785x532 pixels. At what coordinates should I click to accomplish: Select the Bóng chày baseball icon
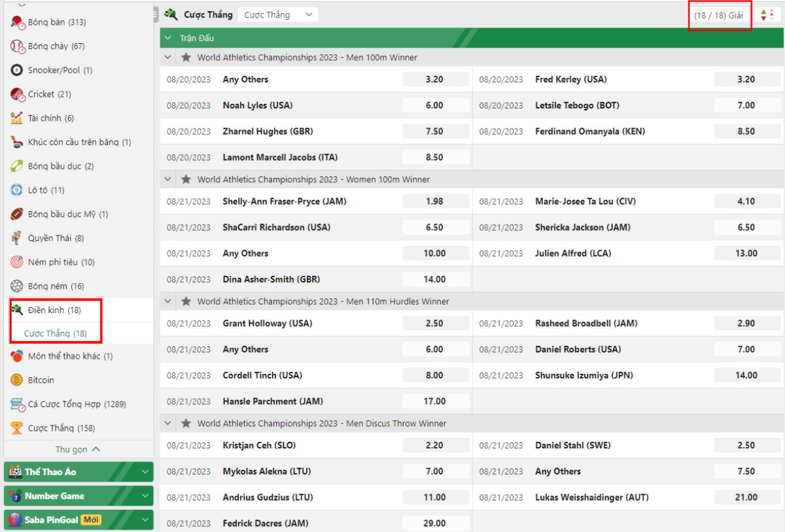point(17,46)
